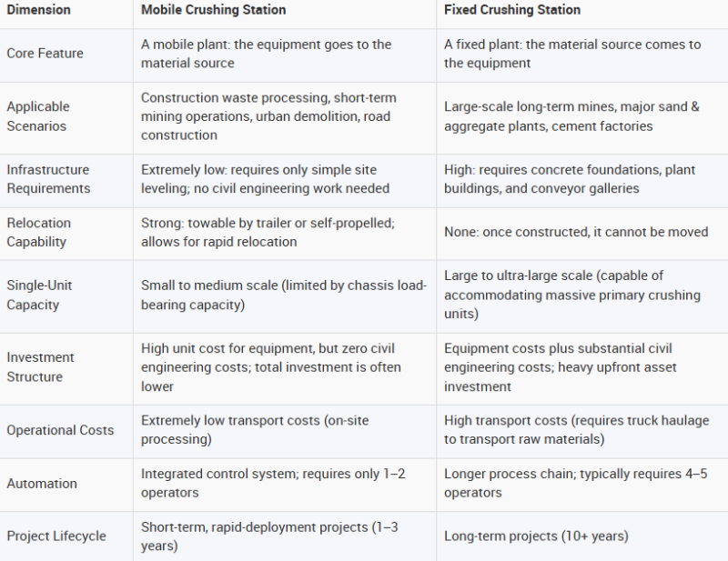Viewport: 728px width, 561px height.
Task: Click the Dimension column header
Action: (38, 10)
